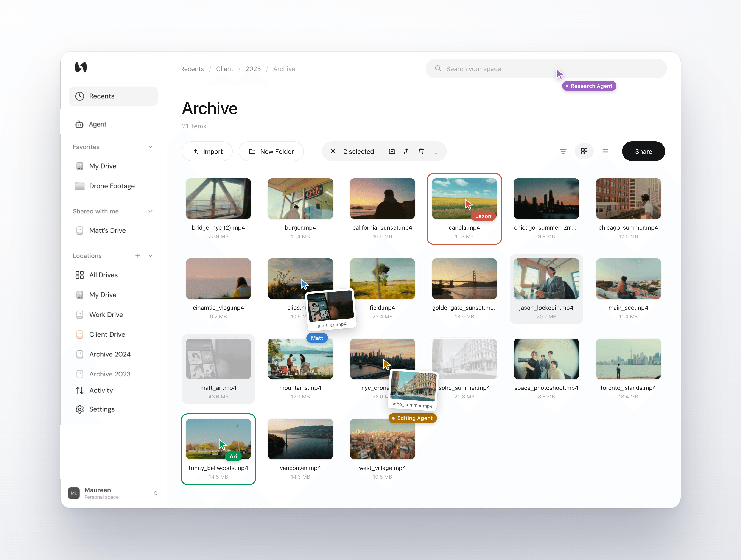Screen dimensions: 741x560
Task: Click the Research Agent cursor label
Action: tap(589, 86)
